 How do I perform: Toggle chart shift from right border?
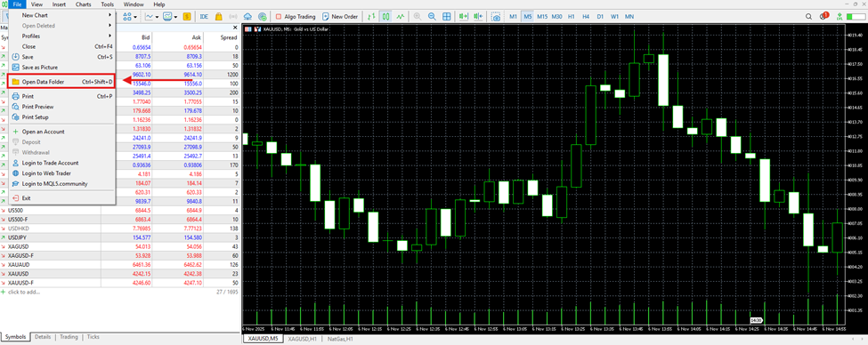[x=478, y=17]
